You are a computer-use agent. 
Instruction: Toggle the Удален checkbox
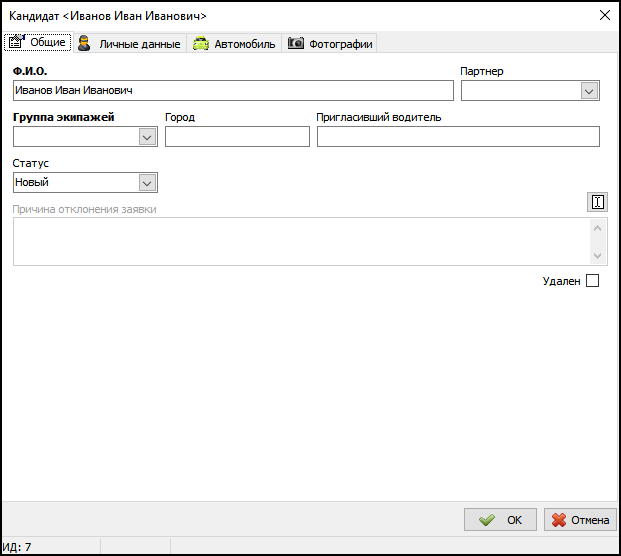[x=592, y=281]
